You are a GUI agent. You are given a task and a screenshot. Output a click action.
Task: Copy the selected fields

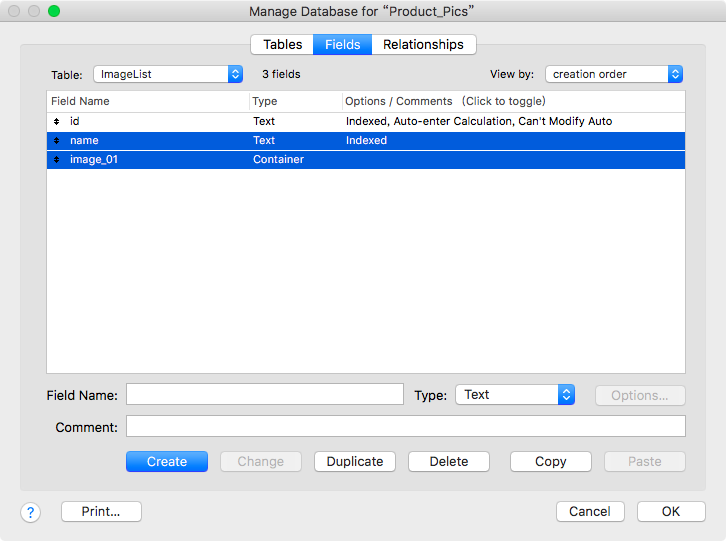[x=551, y=461]
